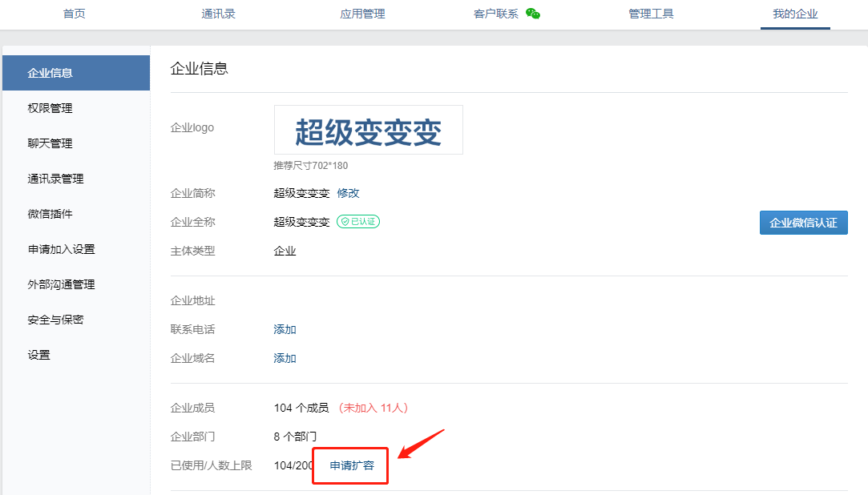The height and width of the screenshot is (495, 868).
Task: Click the 已认证 verified badge
Action: 358,222
